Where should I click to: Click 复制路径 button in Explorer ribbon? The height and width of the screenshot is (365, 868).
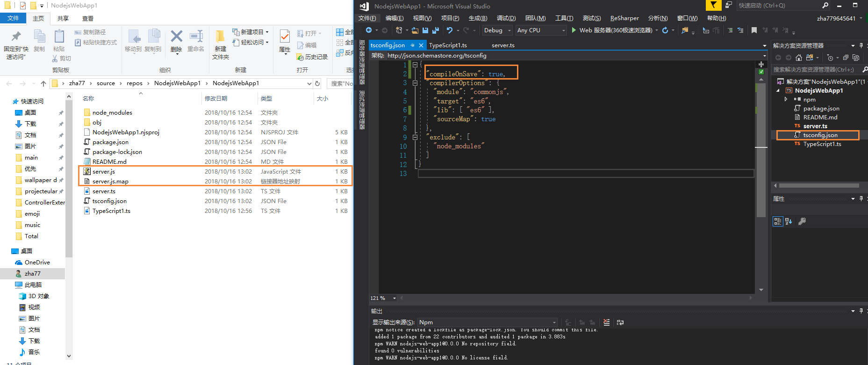pyautogui.click(x=90, y=32)
